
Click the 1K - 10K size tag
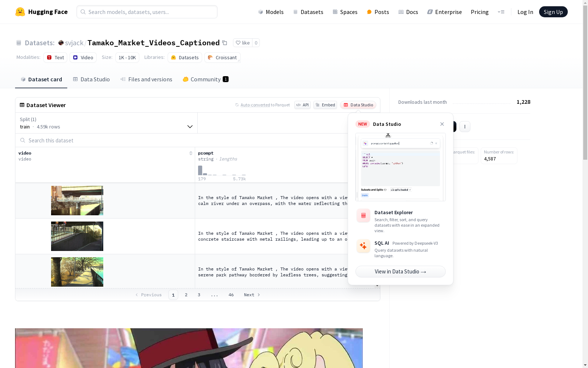(x=127, y=57)
